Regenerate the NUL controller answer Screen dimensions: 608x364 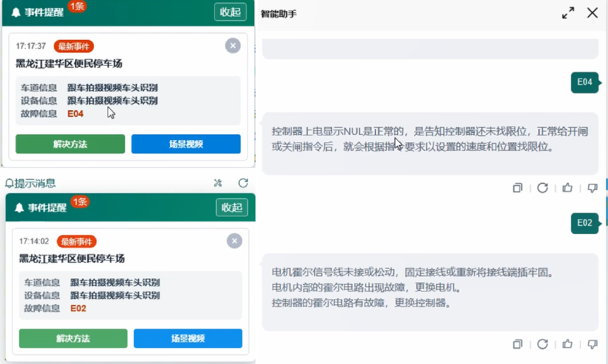pos(542,188)
